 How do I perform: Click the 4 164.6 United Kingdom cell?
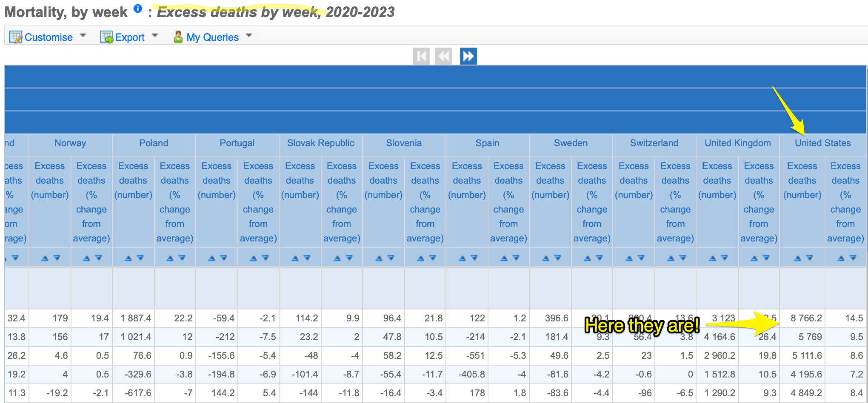(717, 337)
